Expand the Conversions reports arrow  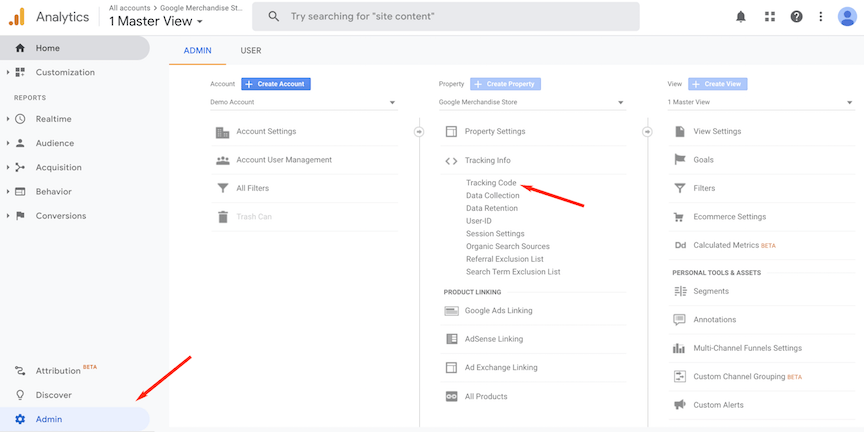pyautogui.click(x=8, y=215)
